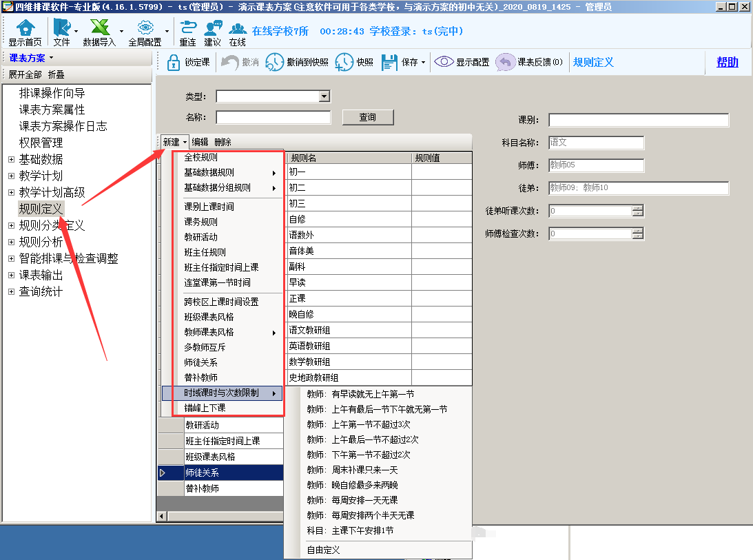Open 课表反馈 feedback icon

[x=505, y=62]
